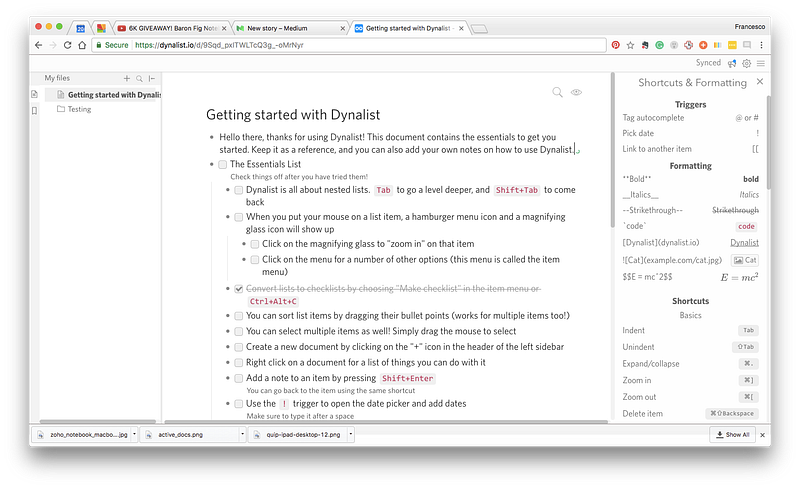800x488 pixels.
Task: Close the downloads bar
Action: (762, 435)
